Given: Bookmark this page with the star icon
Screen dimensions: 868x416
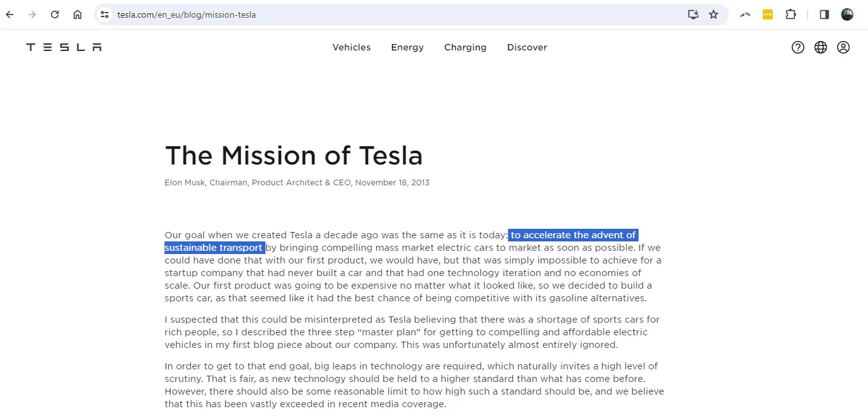Looking at the screenshot, I should (x=714, y=14).
